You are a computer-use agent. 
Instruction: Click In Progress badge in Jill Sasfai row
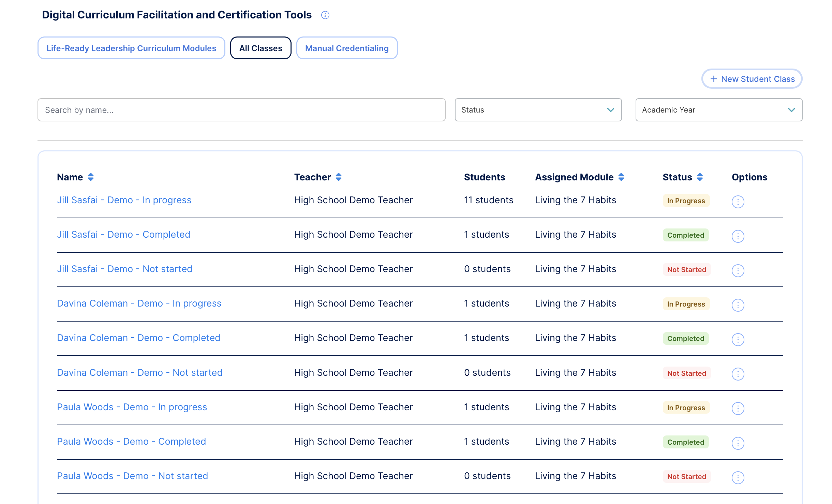point(686,201)
